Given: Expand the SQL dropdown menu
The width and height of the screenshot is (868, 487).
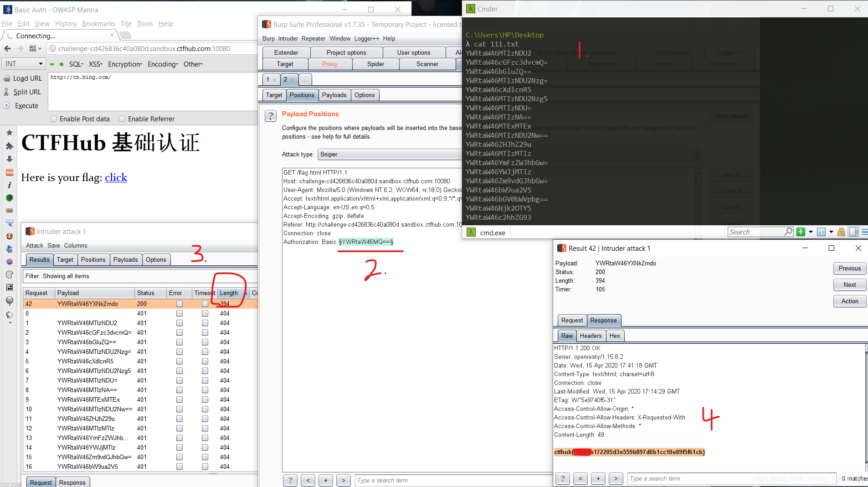Looking at the screenshot, I should (76, 64).
